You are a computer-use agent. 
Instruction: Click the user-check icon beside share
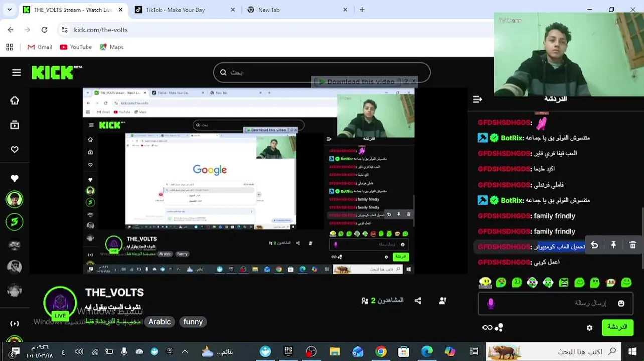pos(443,301)
